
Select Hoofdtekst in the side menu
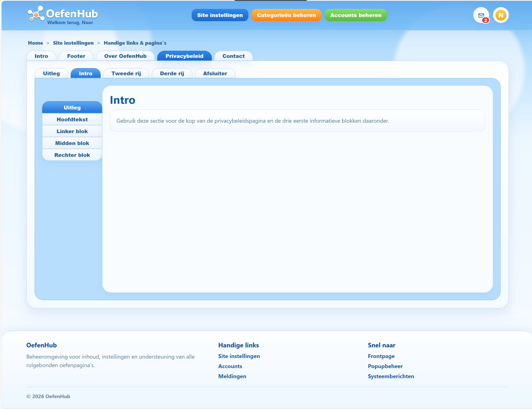(x=72, y=119)
